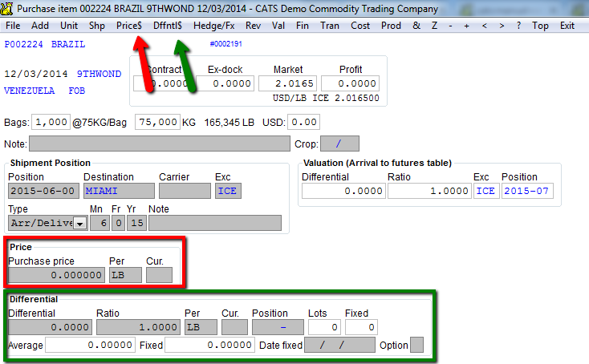The height and width of the screenshot is (364, 589).
Task: Toggle the Option box in Differential section
Action: point(416,345)
